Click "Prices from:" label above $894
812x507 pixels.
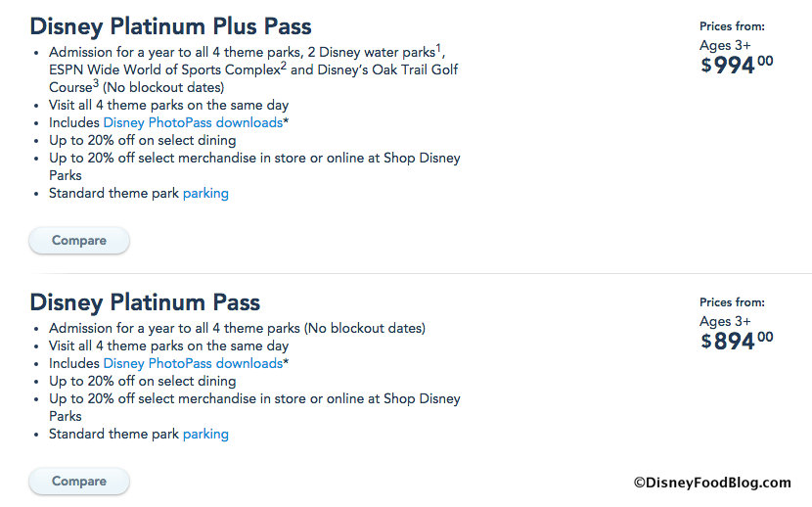(x=732, y=302)
